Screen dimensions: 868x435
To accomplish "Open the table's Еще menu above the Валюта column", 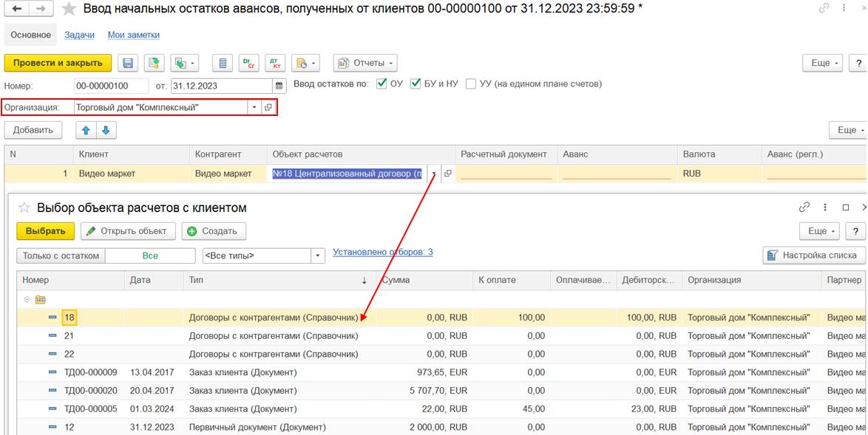I will (x=849, y=131).
